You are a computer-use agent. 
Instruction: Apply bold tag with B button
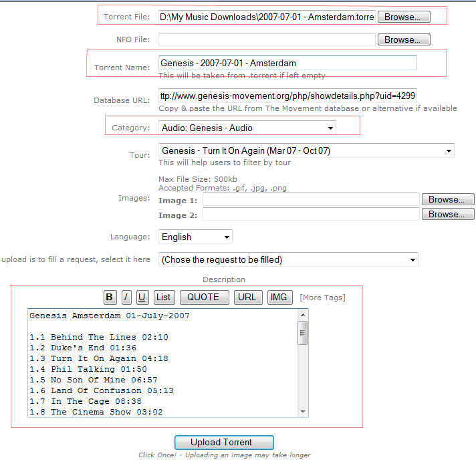click(x=110, y=297)
